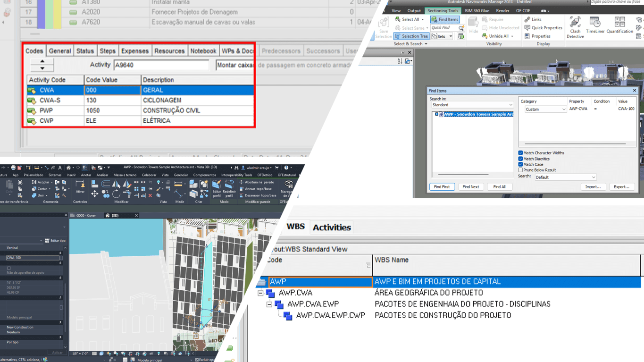Click the Redefinir perfil tool in Revit

point(229,187)
